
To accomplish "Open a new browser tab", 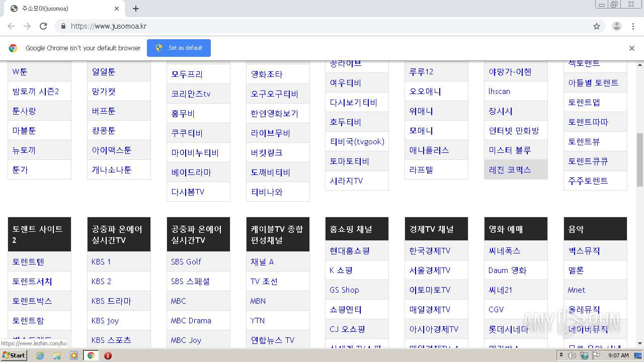I will point(136,9).
